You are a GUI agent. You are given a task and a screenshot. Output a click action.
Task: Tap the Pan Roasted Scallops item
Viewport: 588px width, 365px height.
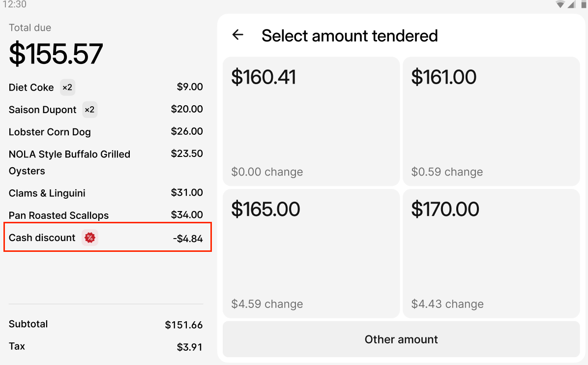coord(106,215)
